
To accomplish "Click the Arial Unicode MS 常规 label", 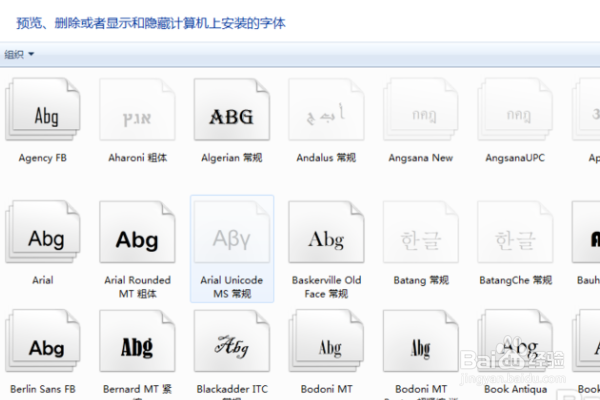I will [x=232, y=287].
